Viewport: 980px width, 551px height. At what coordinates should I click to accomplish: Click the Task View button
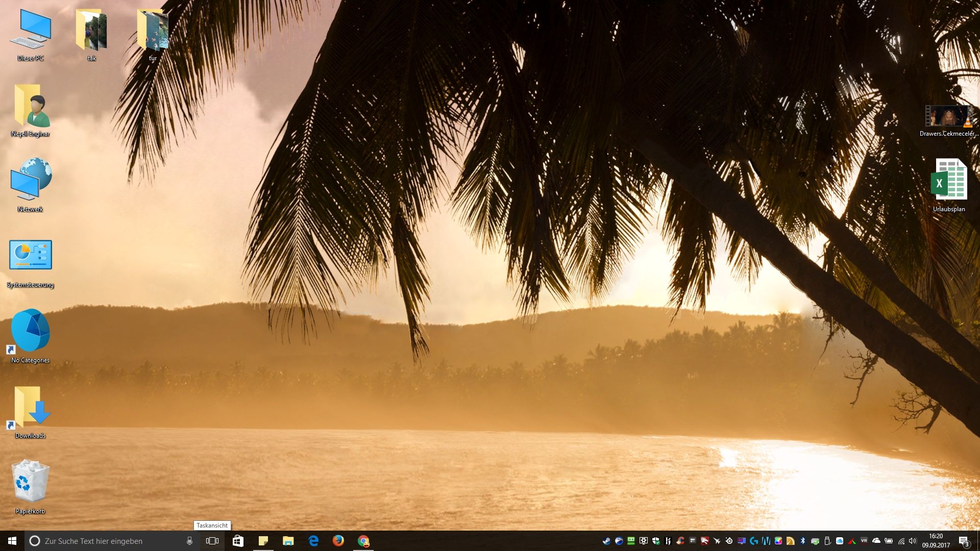212,541
